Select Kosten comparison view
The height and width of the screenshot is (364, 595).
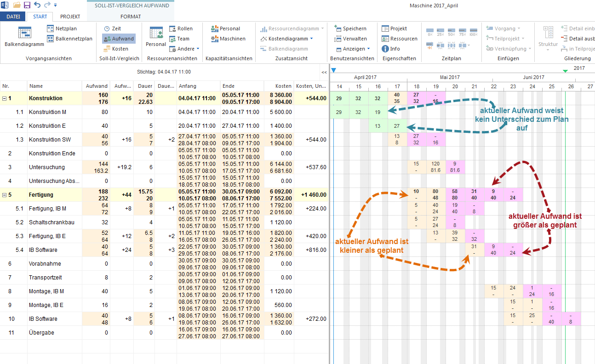pyautogui.click(x=116, y=49)
